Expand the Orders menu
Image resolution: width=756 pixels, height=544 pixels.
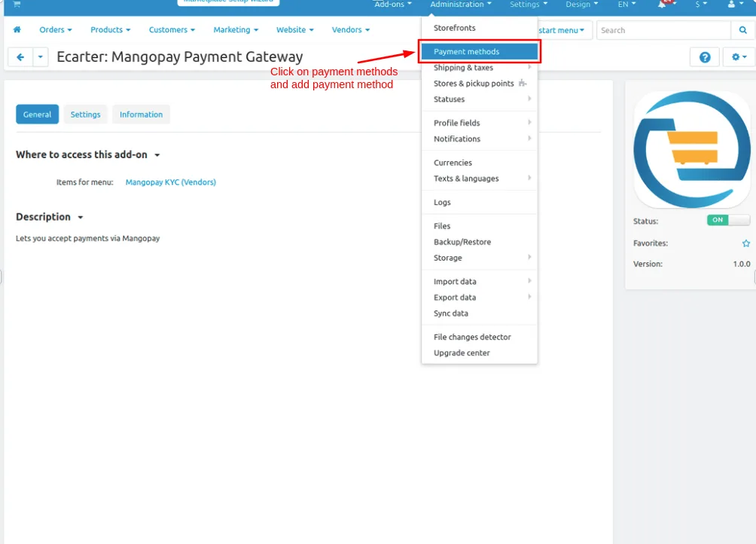click(56, 30)
